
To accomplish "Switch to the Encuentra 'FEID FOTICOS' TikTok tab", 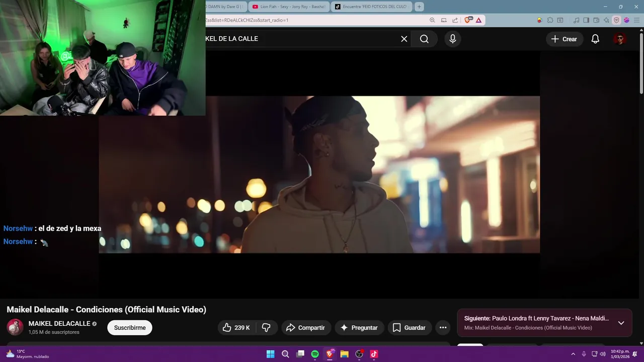I will tap(372, 7).
